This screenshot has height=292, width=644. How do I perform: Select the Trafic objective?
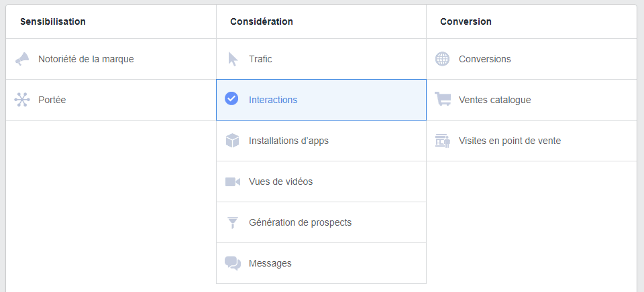coord(260,59)
